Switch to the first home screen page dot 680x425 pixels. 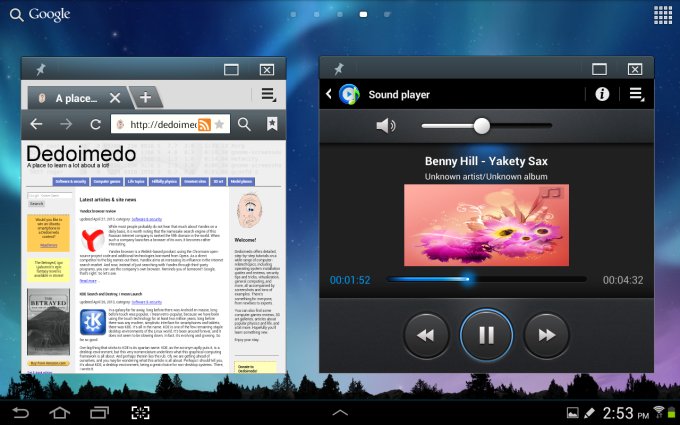coord(294,15)
